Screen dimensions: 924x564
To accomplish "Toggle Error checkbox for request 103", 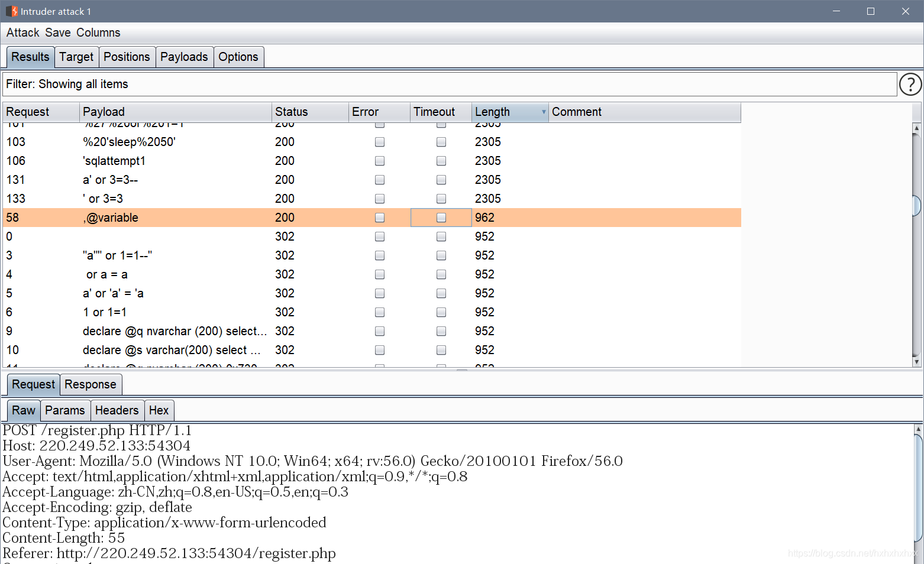I will pyautogui.click(x=380, y=142).
